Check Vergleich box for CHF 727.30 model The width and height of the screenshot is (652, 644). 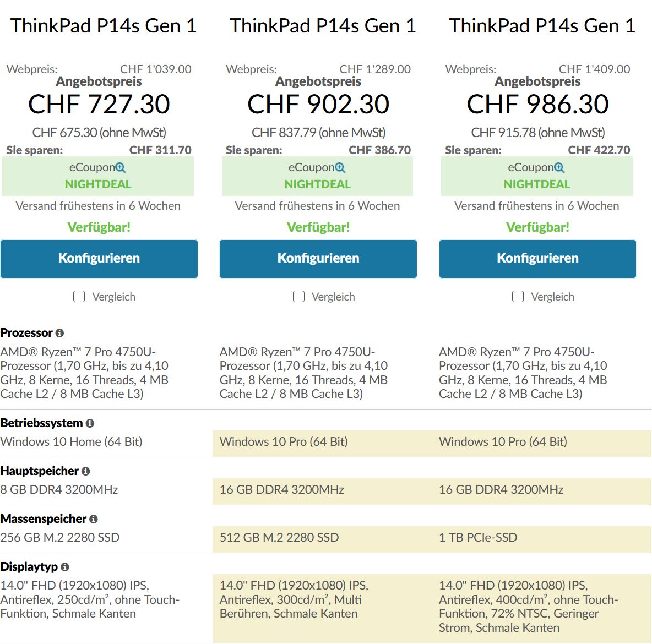(79, 297)
